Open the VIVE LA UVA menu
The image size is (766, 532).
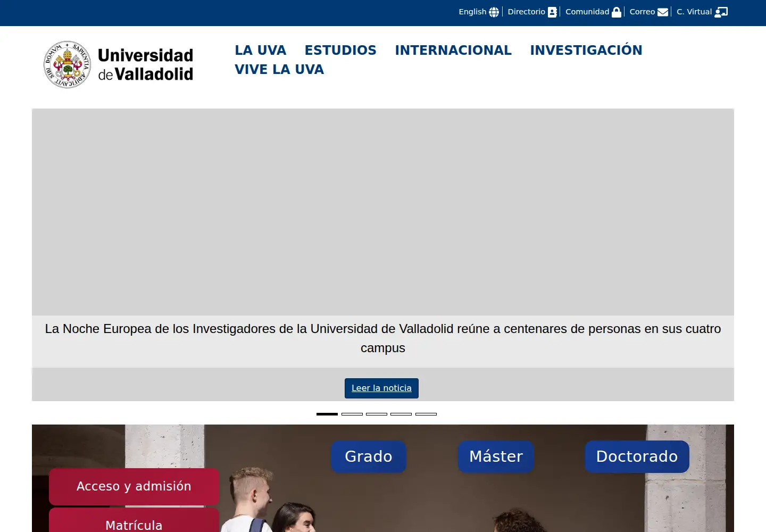(279, 69)
